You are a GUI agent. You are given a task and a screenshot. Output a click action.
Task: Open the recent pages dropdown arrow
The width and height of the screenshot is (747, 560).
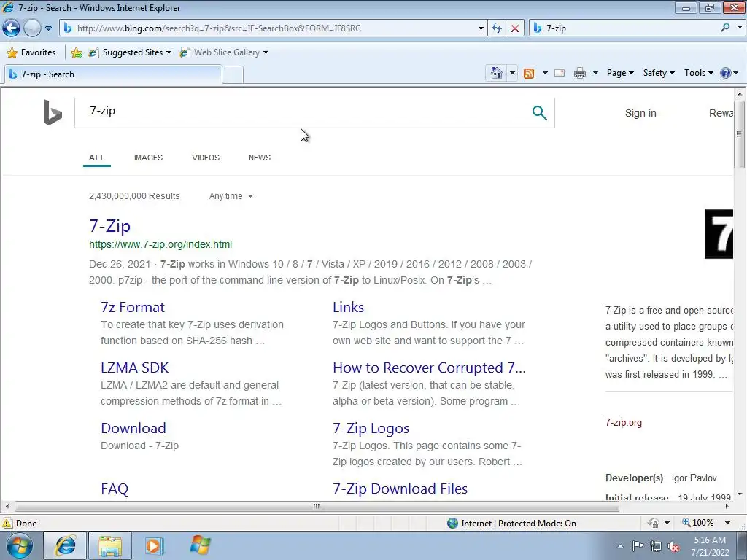tap(48, 28)
